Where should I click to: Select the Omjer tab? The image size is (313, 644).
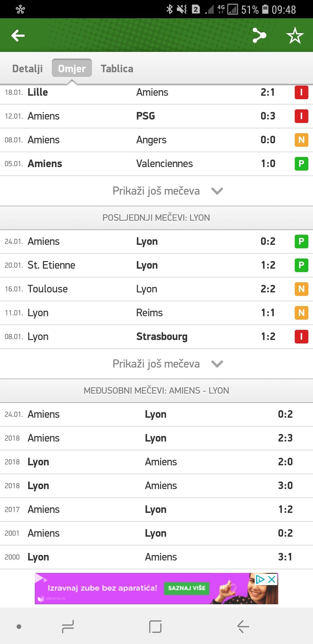click(72, 69)
